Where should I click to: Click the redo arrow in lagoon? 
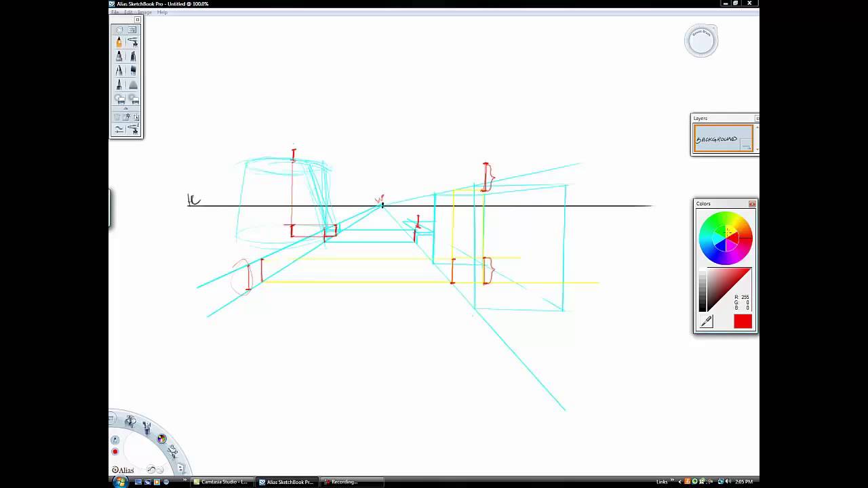click(x=160, y=470)
